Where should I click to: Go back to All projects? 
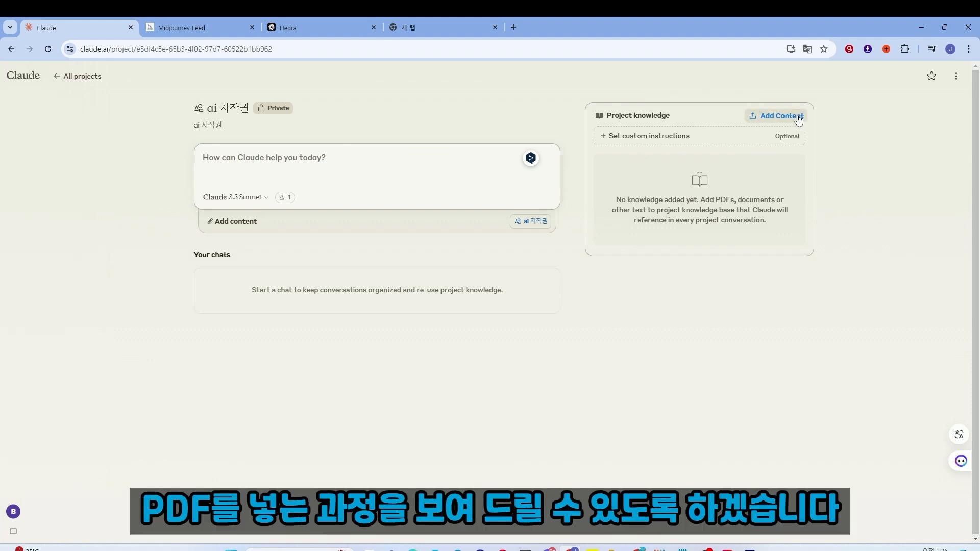pos(78,76)
